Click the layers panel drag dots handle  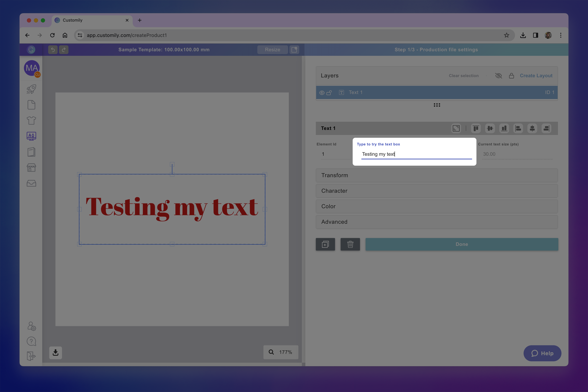[437, 105]
